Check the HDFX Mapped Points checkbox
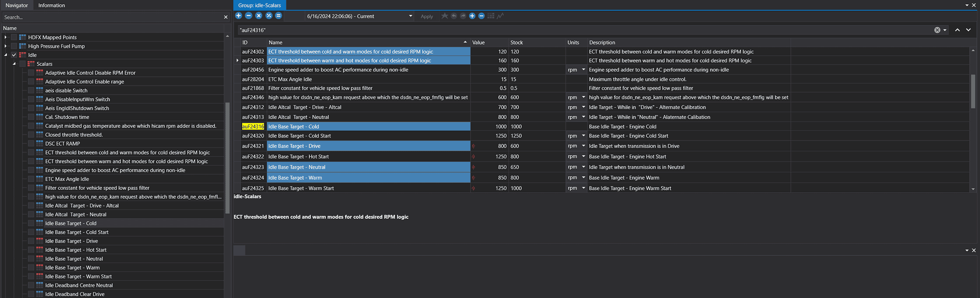Screen dimensions: 980x298 pos(14,37)
